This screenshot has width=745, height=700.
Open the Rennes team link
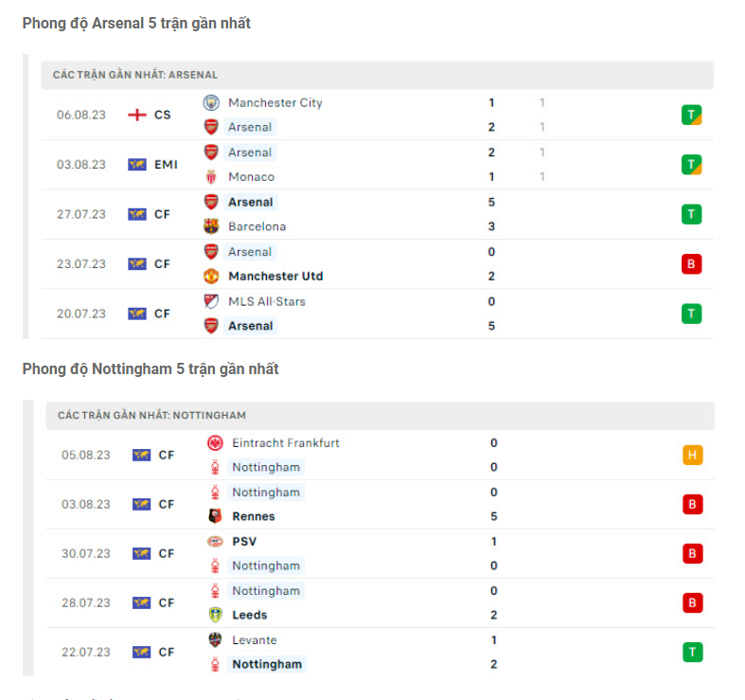click(254, 516)
